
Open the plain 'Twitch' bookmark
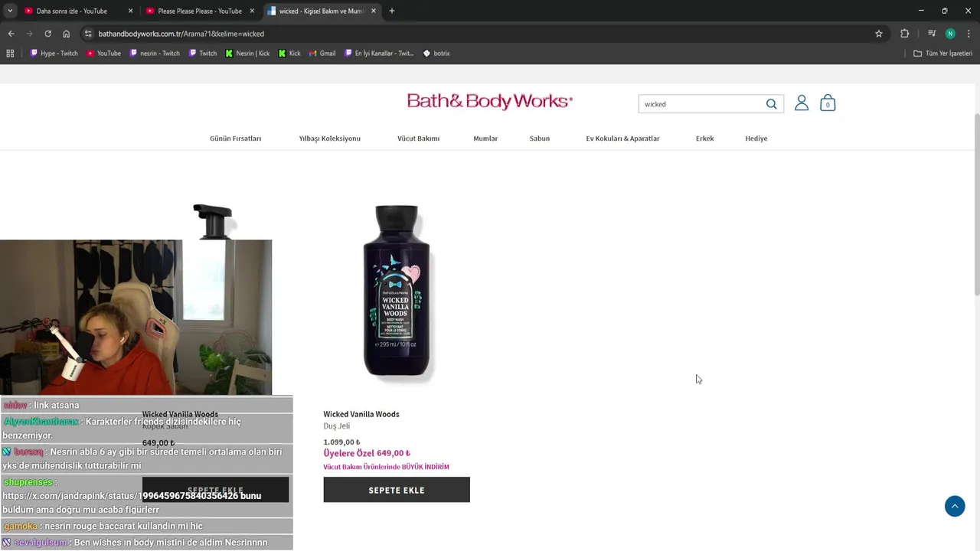(203, 54)
